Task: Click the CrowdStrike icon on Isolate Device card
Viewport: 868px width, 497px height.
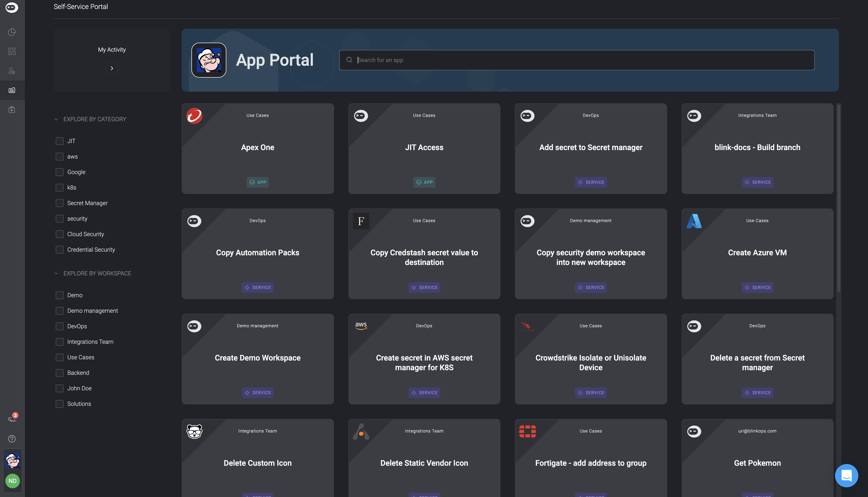Action: [x=528, y=326]
